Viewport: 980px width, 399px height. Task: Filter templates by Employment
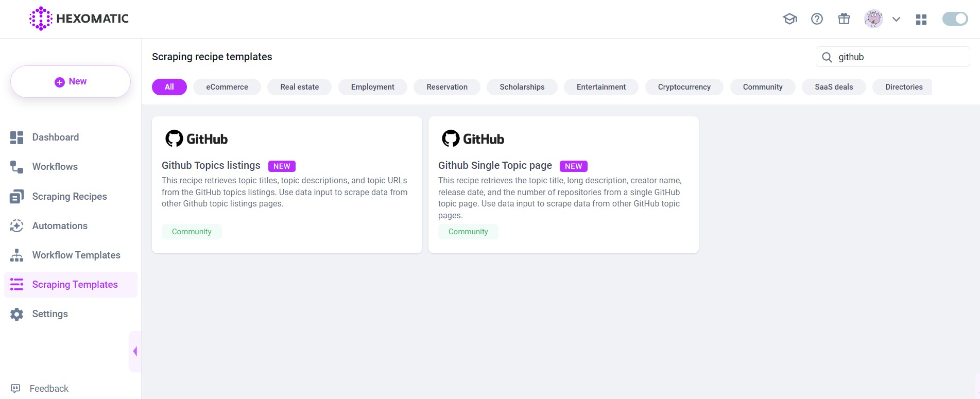click(373, 87)
